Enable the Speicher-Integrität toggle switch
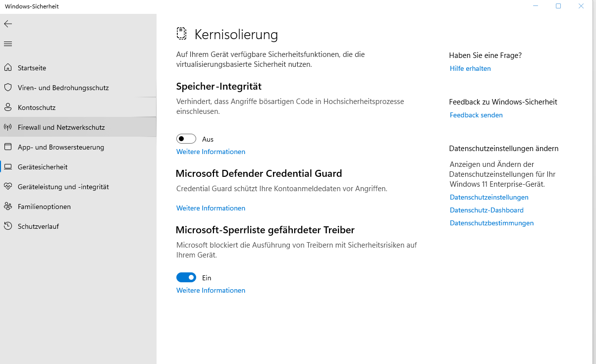This screenshot has height=364, width=596. (x=186, y=139)
